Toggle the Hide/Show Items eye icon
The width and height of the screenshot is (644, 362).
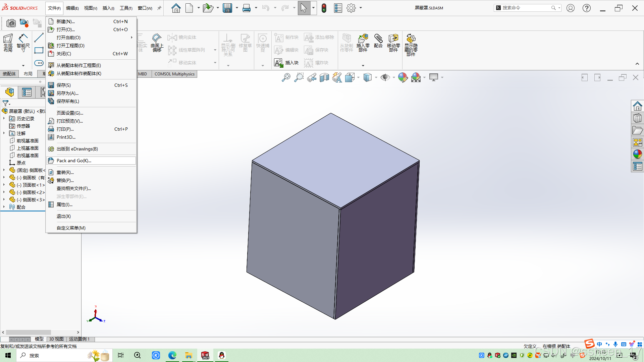tap(385, 78)
